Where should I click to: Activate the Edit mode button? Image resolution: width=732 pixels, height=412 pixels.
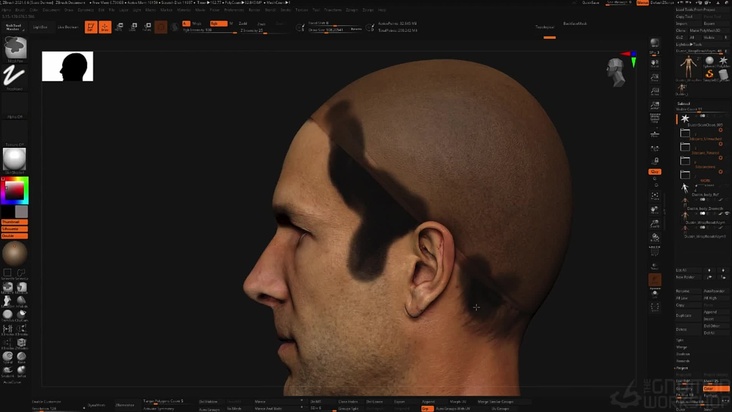pyautogui.click(x=91, y=27)
